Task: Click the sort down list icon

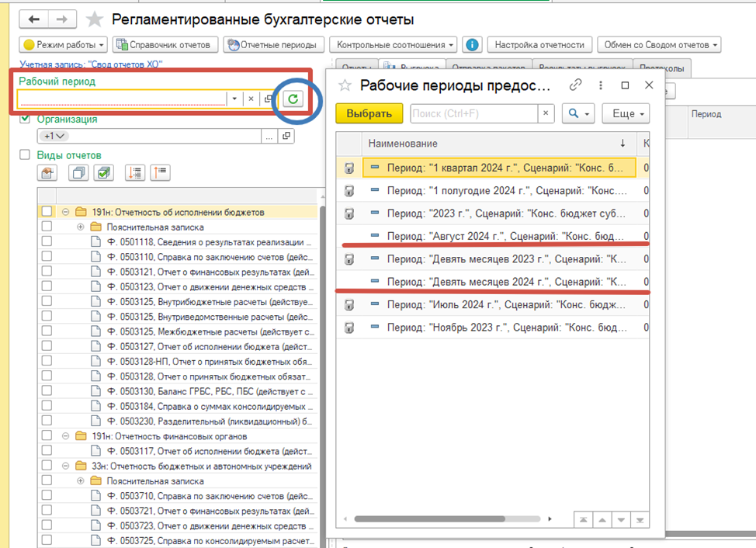Action: point(134,172)
